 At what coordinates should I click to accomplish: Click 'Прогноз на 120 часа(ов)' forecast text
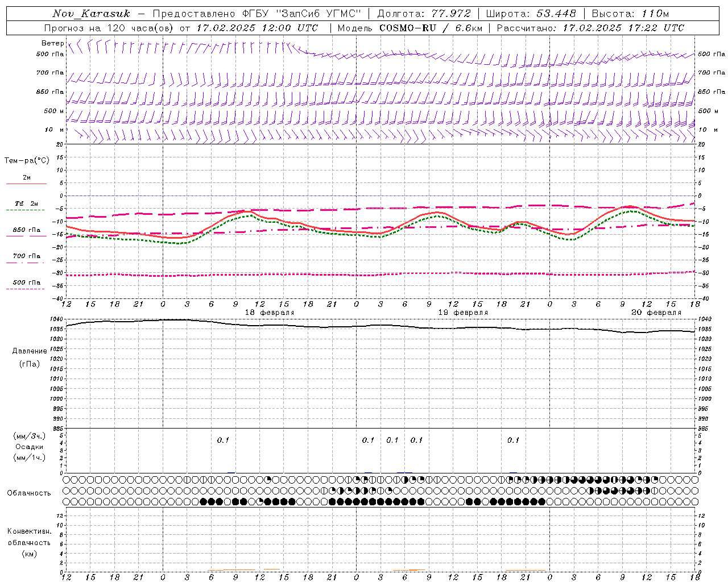click(109, 28)
